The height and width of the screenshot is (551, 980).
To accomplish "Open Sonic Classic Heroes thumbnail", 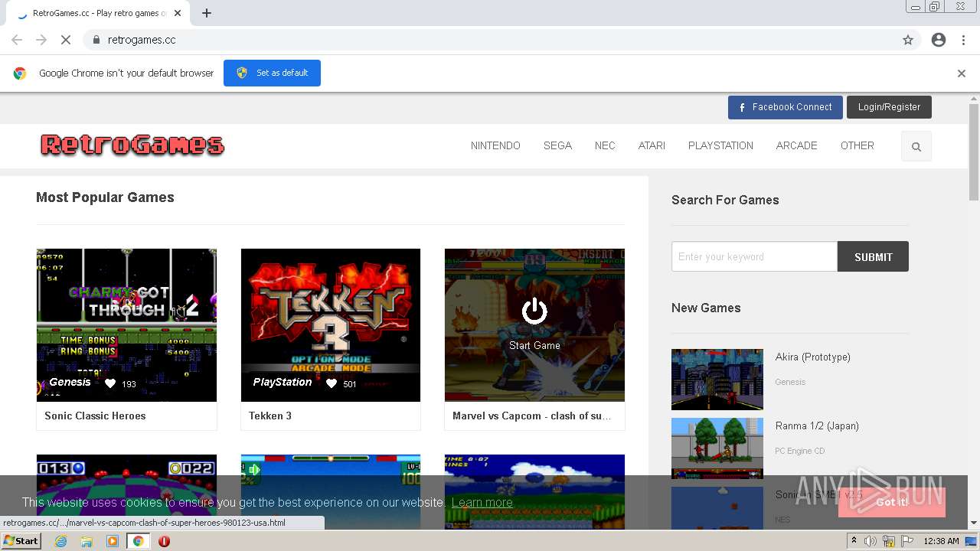I will coord(126,324).
